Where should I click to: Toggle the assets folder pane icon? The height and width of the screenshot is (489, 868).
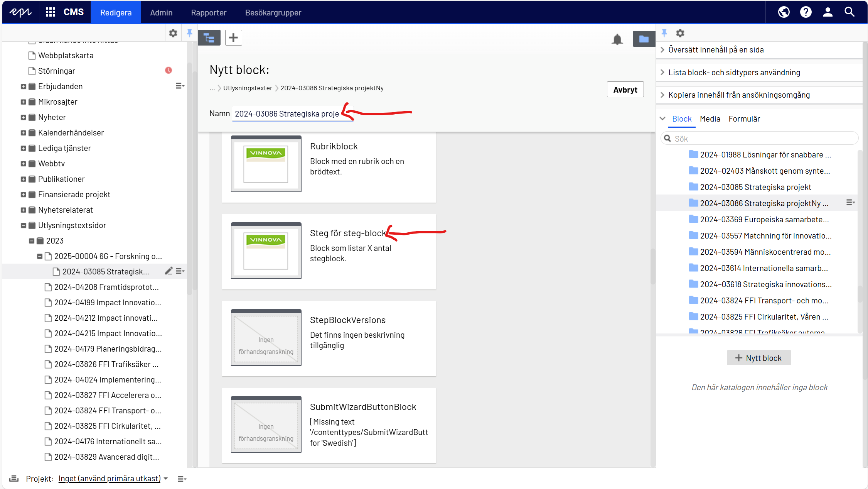(x=643, y=39)
